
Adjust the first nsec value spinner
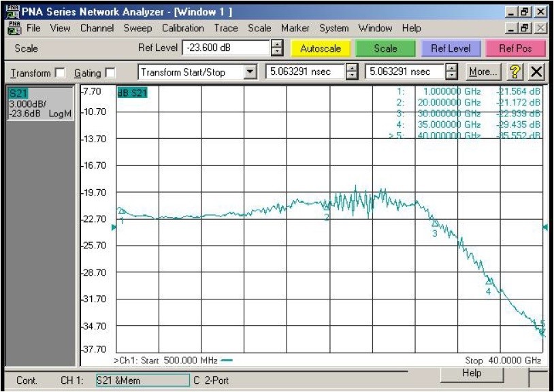[352, 71]
